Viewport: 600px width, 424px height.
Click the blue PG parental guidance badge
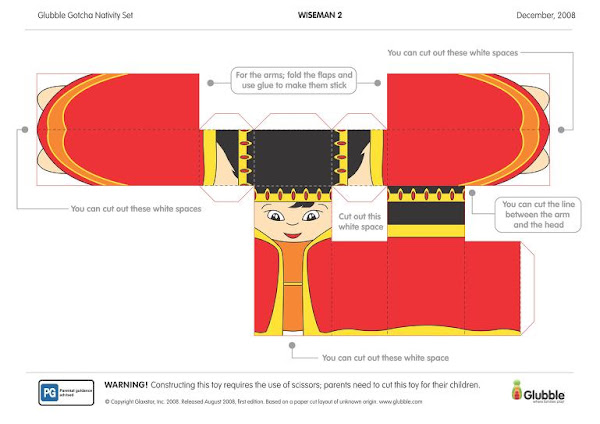pyautogui.click(x=66, y=393)
